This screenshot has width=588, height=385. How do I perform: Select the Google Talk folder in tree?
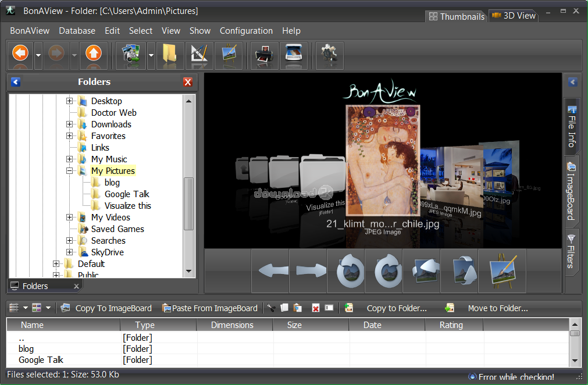tap(127, 194)
